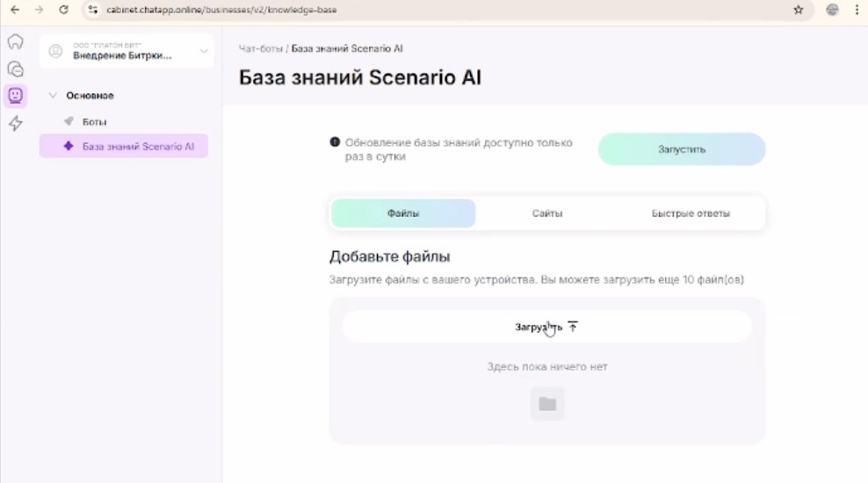Click the info icon near update notice

tap(335, 141)
